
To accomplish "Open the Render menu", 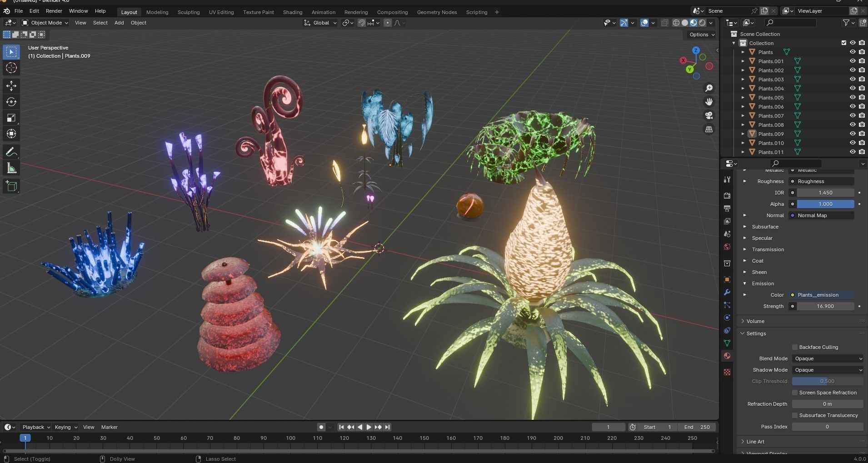I will [x=54, y=11].
